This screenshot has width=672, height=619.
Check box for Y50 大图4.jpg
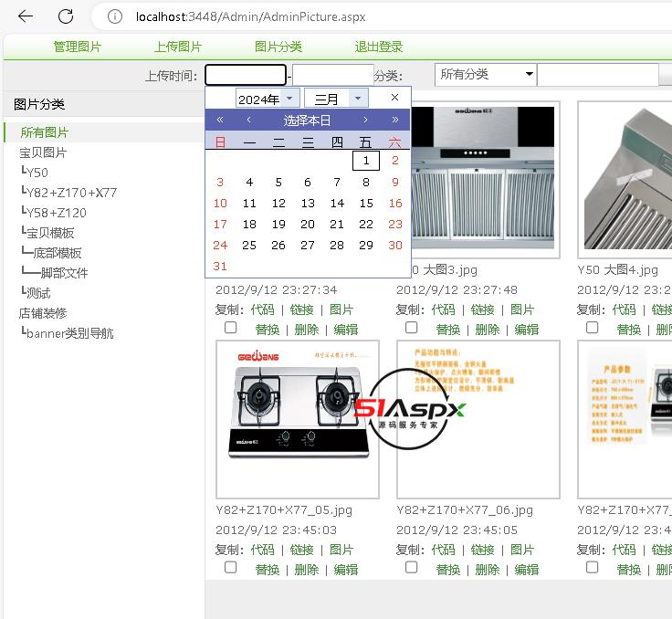(x=593, y=328)
